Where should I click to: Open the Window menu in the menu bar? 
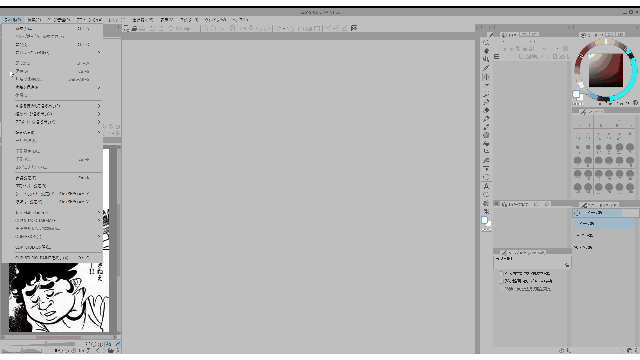click(x=216, y=20)
